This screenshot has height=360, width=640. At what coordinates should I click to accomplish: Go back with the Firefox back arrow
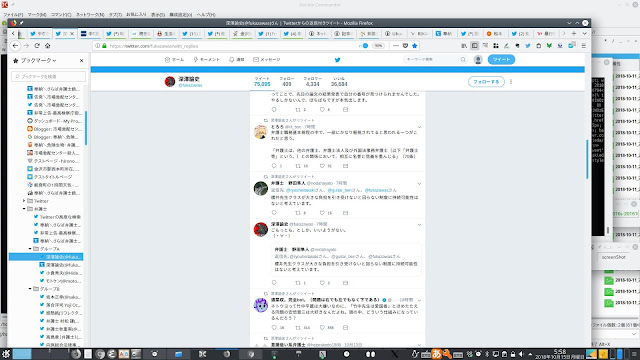[x=16, y=46]
